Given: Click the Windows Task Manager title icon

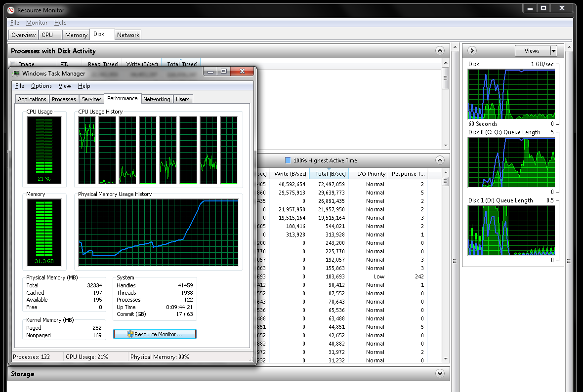Looking at the screenshot, I should [16, 73].
